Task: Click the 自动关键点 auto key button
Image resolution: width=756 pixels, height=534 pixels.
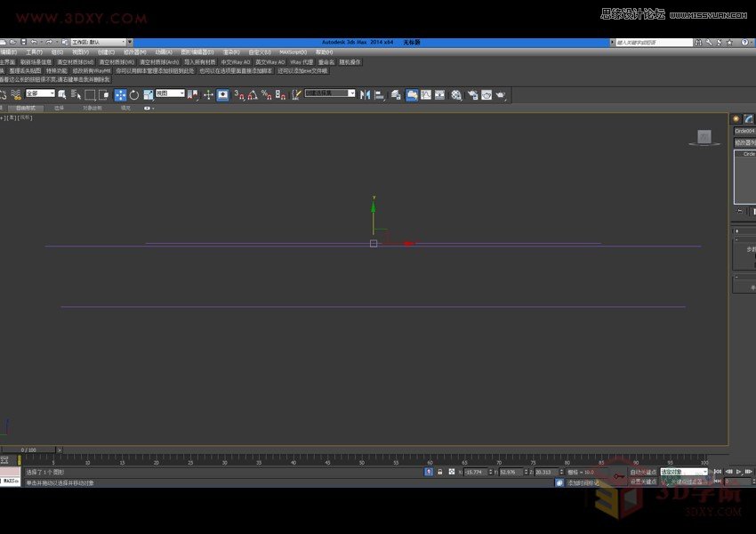Action: click(x=643, y=472)
